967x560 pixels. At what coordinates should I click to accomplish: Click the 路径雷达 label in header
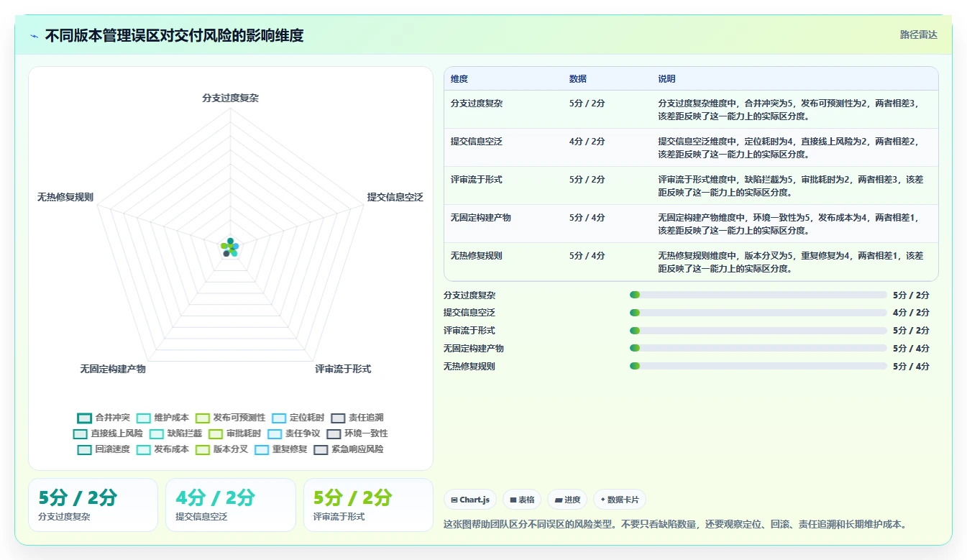pyautogui.click(x=918, y=35)
